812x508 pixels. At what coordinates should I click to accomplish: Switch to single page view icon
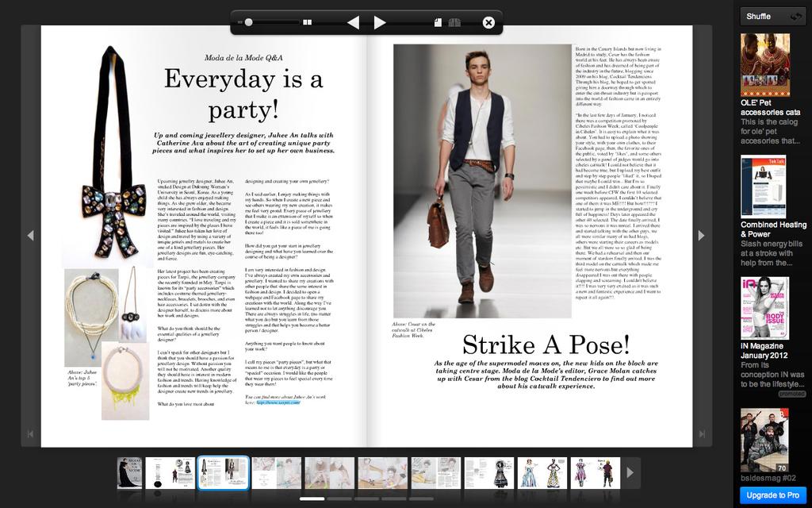(438, 22)
